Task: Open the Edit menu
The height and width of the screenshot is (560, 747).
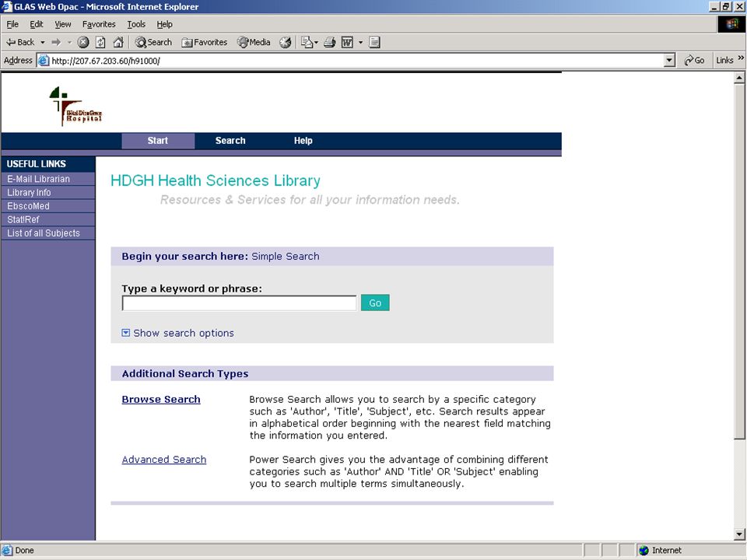Action: (x=37, y=24)
